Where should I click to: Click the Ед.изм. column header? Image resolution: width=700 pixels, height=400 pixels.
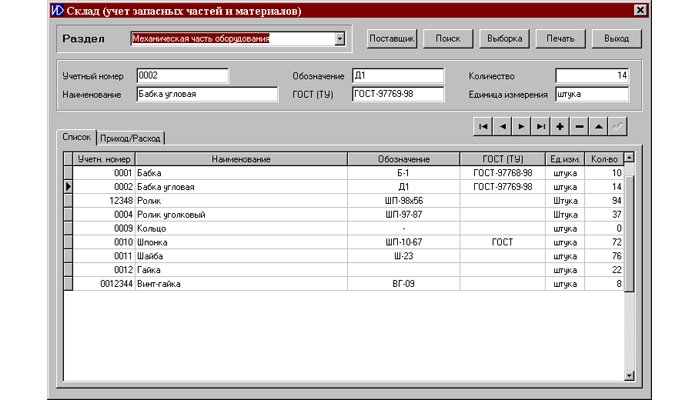[x=565, y=159]
